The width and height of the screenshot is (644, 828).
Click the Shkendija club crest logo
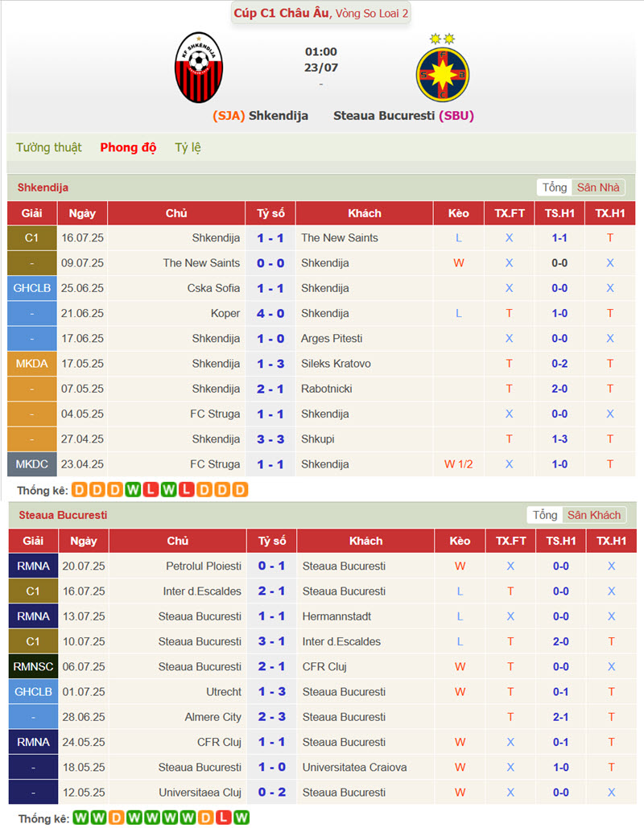[x=199, y=68]
